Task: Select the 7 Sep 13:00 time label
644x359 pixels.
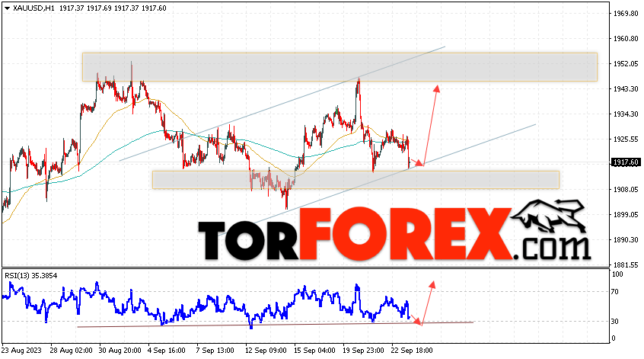Action: [215, 351]
